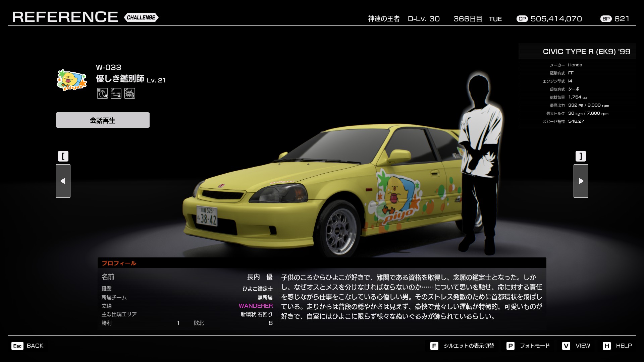Click the piyo chick team emblem
This screenshot has width=644, height=362.
[71, 80]
